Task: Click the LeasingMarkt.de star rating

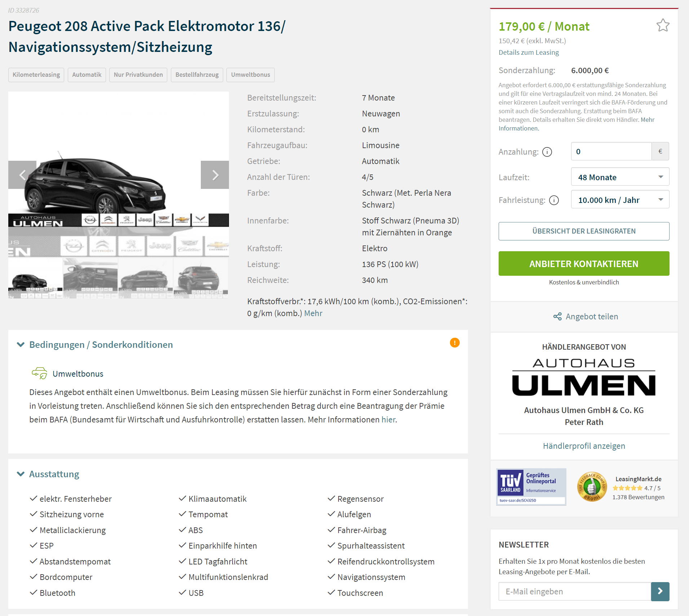Action: point(628,488)
